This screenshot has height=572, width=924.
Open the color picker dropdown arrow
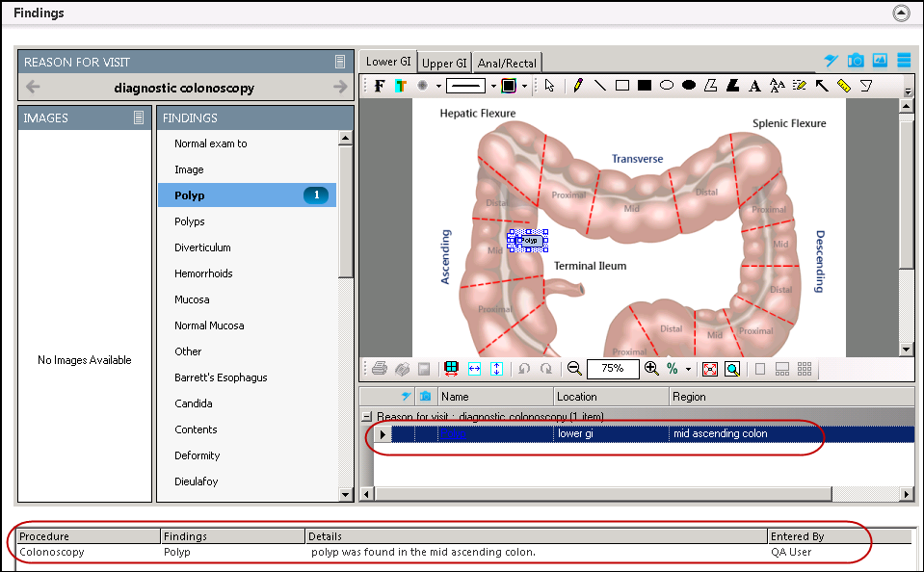click(x=524, y=86)
